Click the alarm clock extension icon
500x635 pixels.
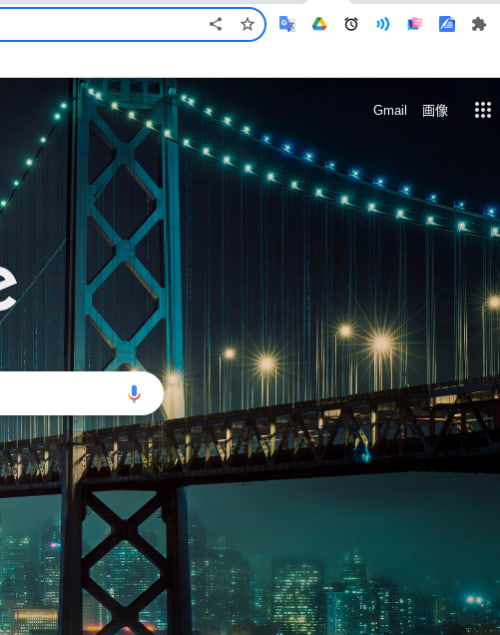point(351,24)
